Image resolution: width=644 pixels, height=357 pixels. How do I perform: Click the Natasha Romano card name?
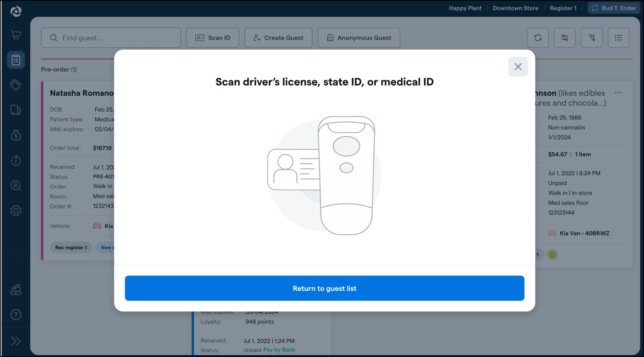82,93
